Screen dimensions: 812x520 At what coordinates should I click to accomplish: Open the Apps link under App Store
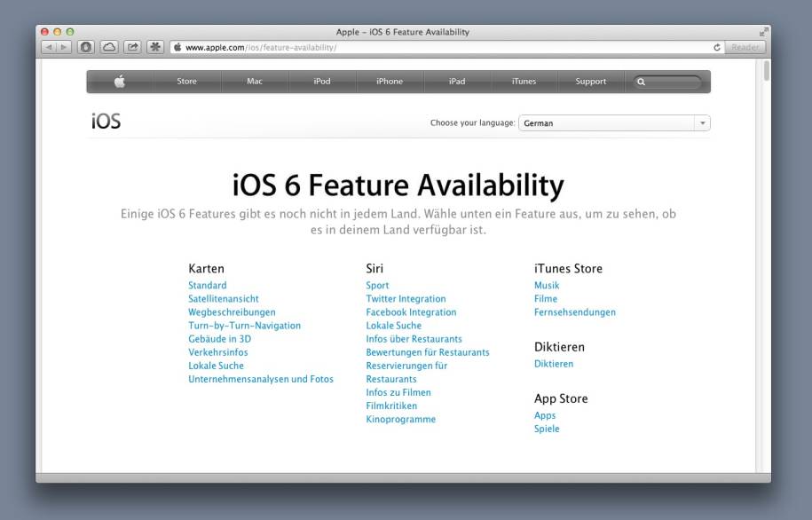tap(545, 415)
